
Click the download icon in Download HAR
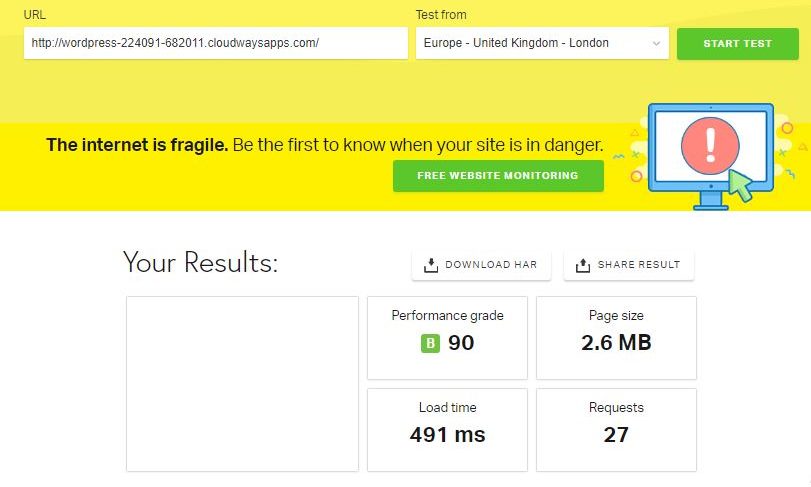click(430, 265)
